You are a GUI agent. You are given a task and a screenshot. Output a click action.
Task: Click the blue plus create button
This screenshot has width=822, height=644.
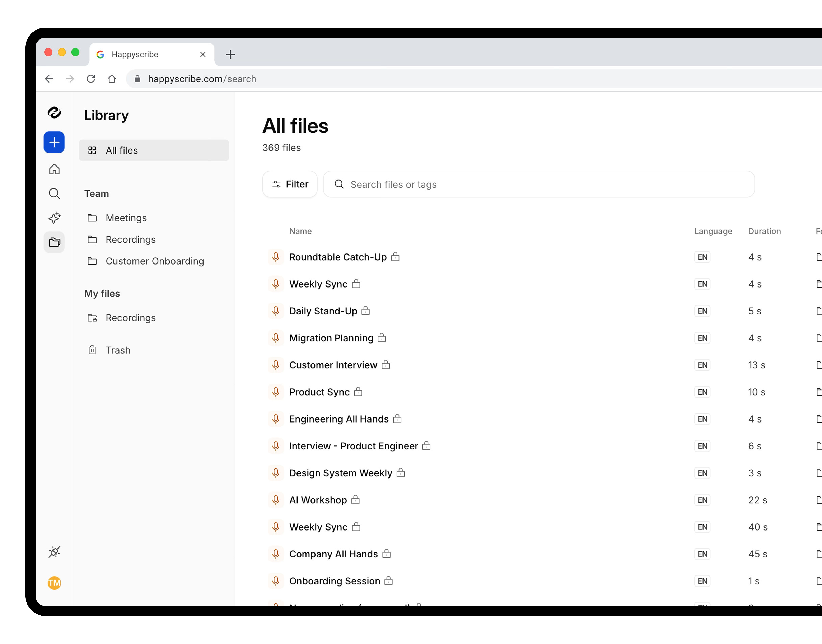[54, 142]
